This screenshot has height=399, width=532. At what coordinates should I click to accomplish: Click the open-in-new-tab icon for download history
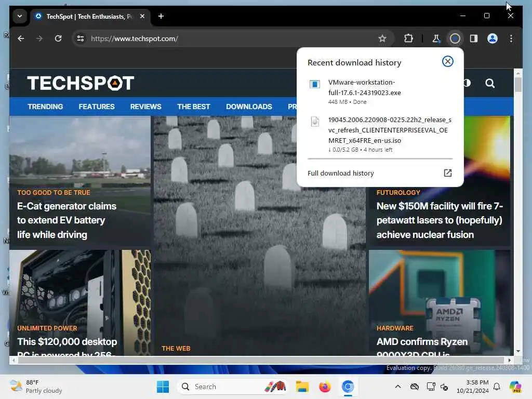pos(447,173)
